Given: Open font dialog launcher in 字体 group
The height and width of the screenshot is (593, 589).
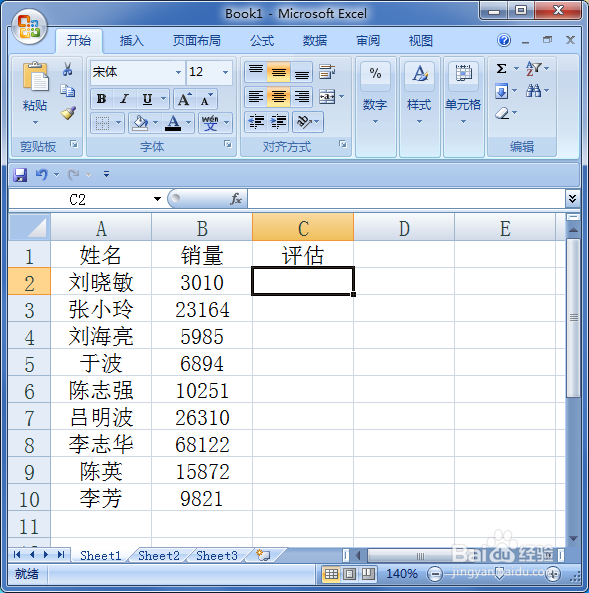Looking at the screenshot, I should coord(227,144).
